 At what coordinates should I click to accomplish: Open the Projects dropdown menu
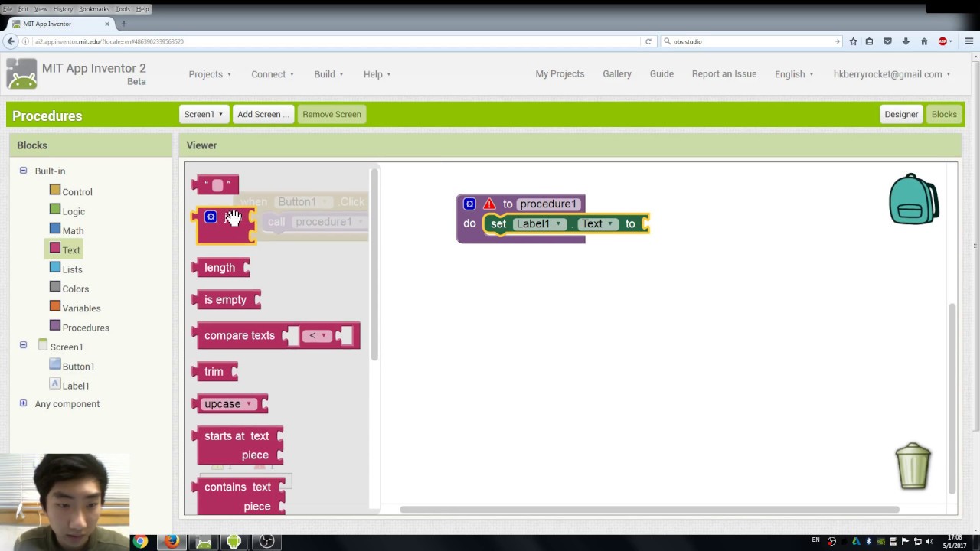[210, 74]
